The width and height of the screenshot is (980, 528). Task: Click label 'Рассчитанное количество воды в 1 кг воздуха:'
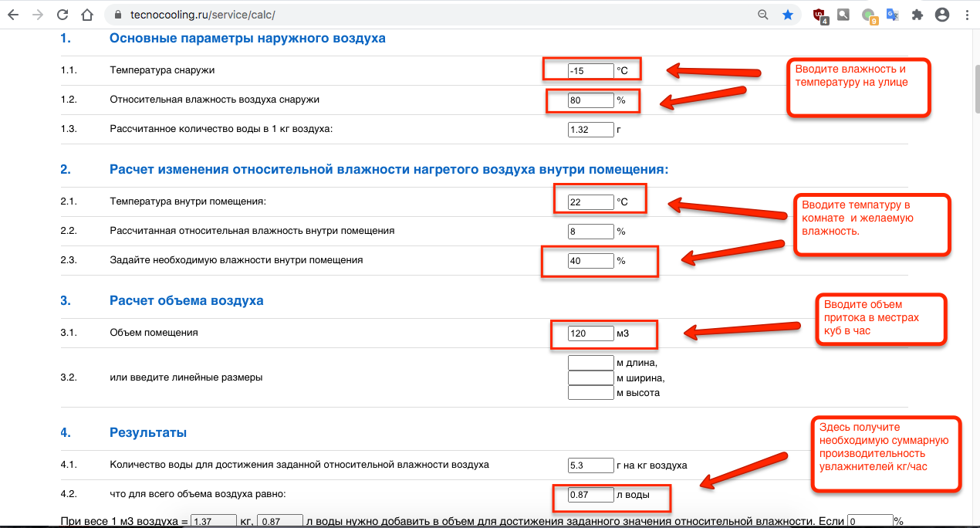pos(221,129)
